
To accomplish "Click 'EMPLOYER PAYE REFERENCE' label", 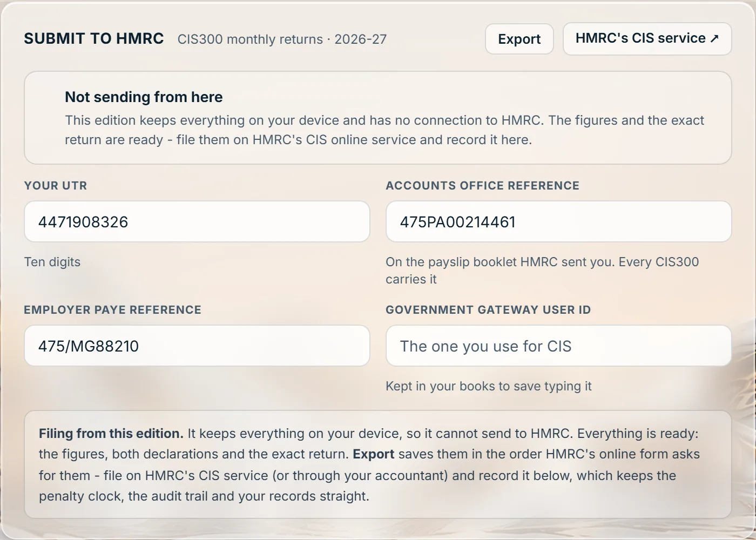I will click(112, 310).
